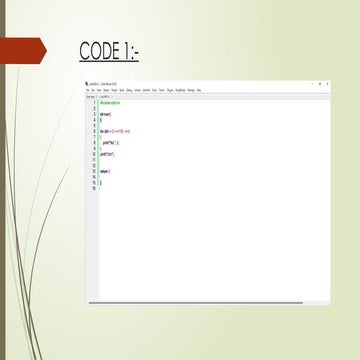Open the Edit menu
The width and height of the screenshot is (360, 360).
[93, 90]
